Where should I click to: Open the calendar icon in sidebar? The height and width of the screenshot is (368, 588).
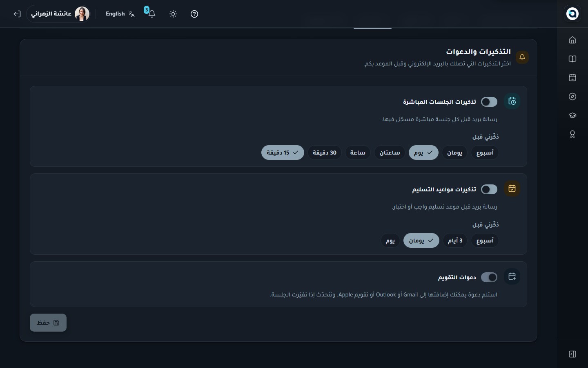coord(572,78)
